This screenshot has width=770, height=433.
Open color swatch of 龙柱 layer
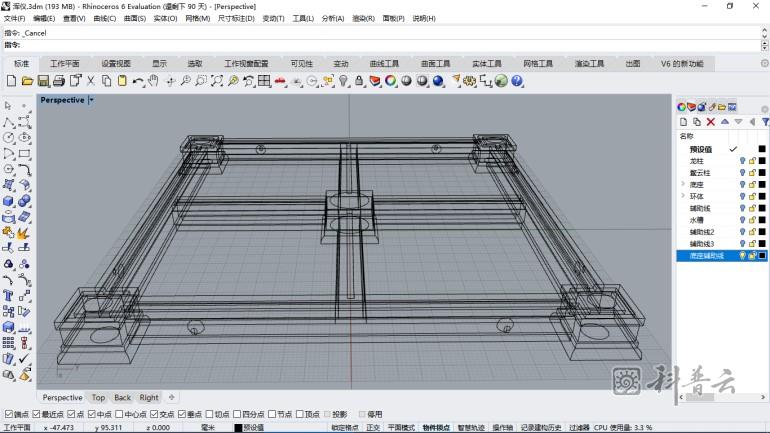(762, 161)
